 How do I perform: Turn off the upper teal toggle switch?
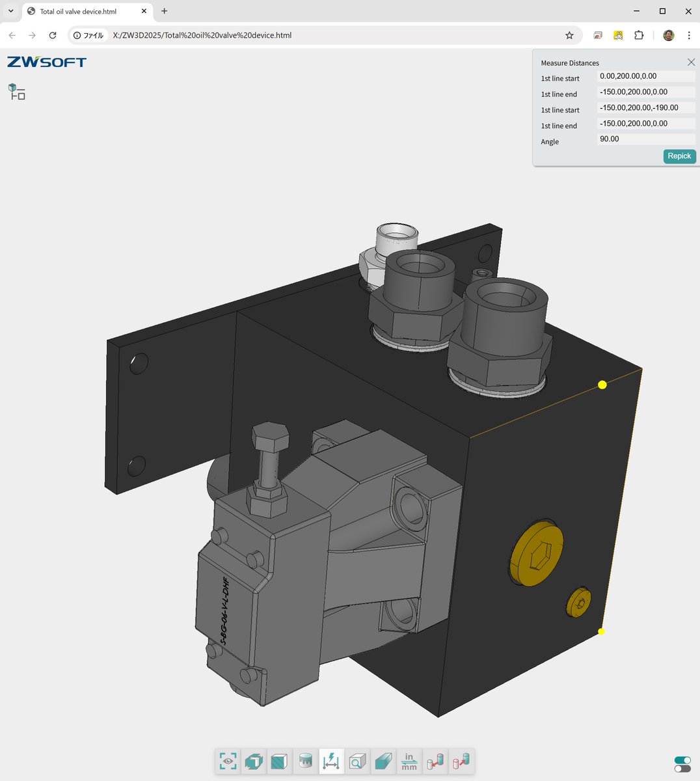click(682, 760)
